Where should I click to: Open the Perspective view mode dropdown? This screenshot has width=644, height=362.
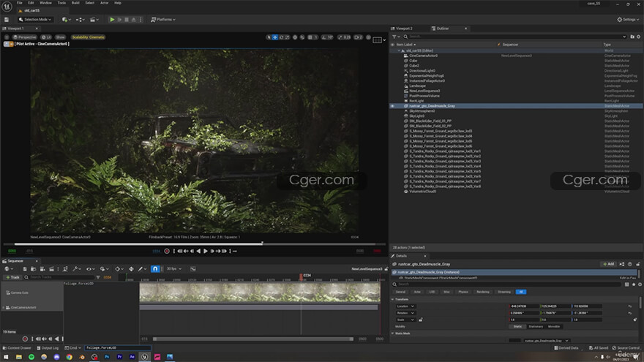(x=25, y=37)
